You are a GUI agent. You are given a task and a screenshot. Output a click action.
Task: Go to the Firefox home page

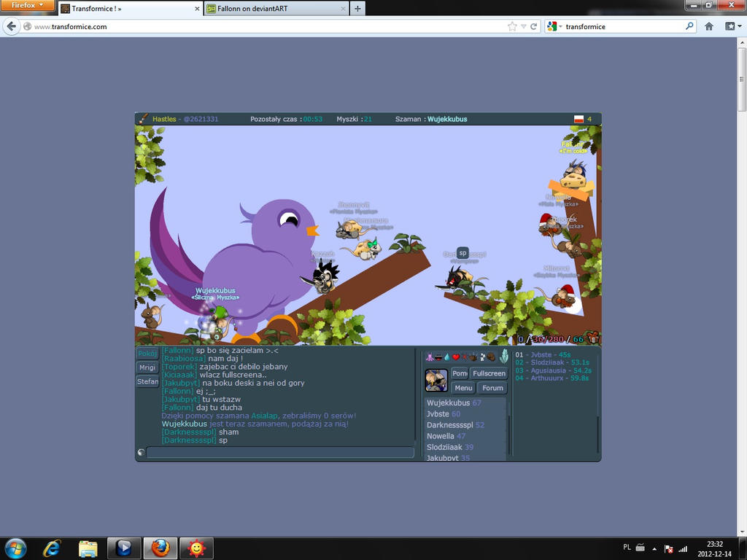pyautogui.click(x=709, y=26)
